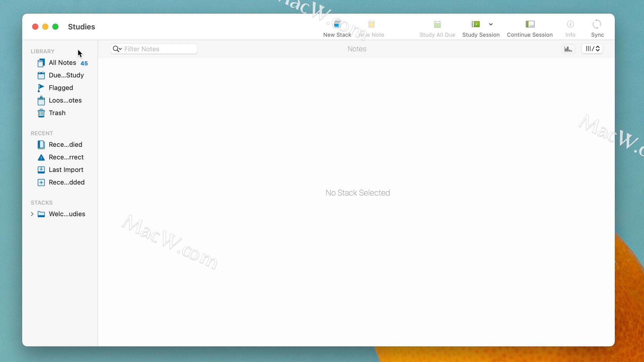Click the Continue Session label

click(530, 35)
